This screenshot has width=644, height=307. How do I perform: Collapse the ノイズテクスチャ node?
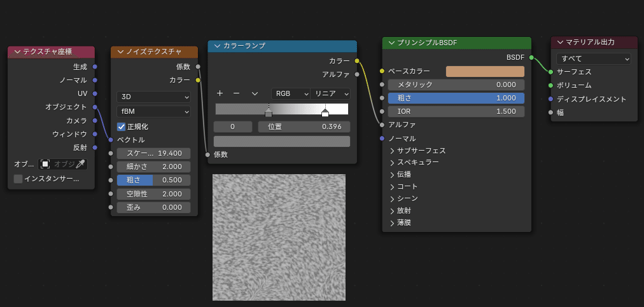(x=121, y=51)
